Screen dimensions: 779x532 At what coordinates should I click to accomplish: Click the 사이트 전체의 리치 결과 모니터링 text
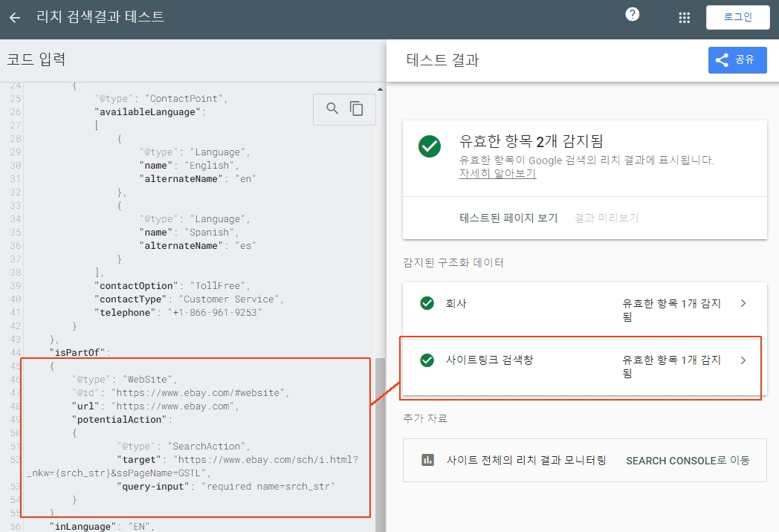[526, 461]
